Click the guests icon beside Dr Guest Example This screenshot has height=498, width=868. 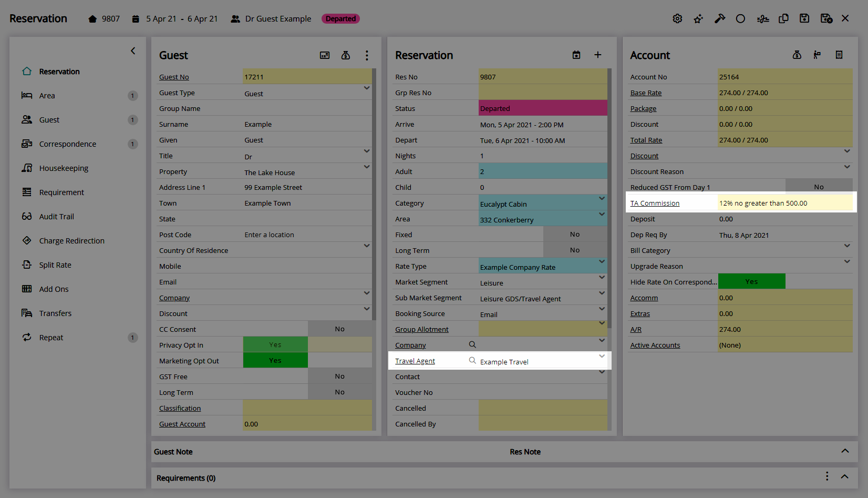235,19
